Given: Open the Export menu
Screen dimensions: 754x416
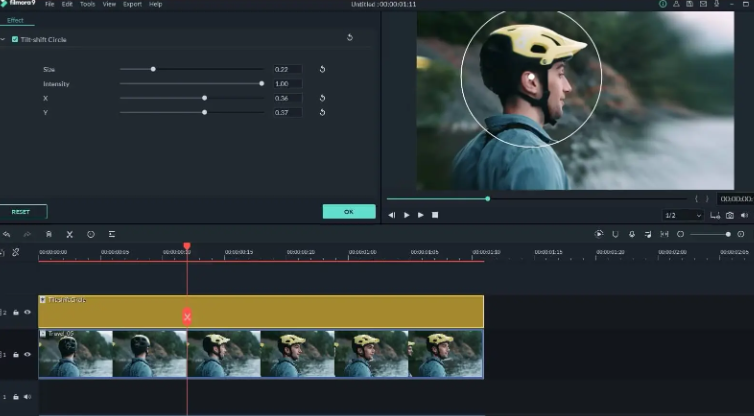Looking at the screenshot, I should 132,4.
